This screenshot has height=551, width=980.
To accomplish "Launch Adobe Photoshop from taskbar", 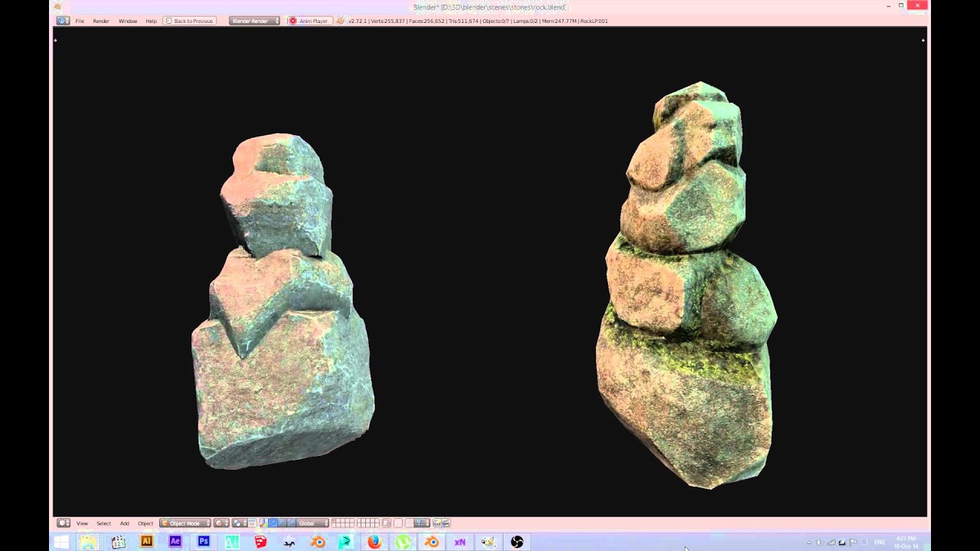I will point(204,541).
